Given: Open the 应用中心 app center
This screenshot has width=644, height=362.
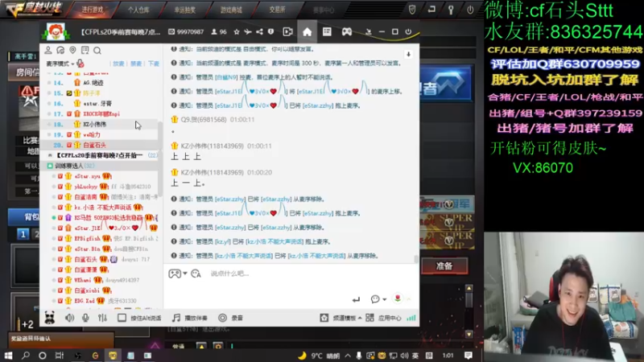Looking at the screenshot, I should (384, 318).
